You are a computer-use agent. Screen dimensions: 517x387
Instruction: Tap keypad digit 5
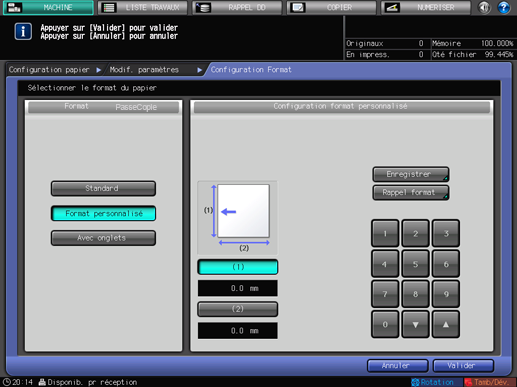pos(415,264)
